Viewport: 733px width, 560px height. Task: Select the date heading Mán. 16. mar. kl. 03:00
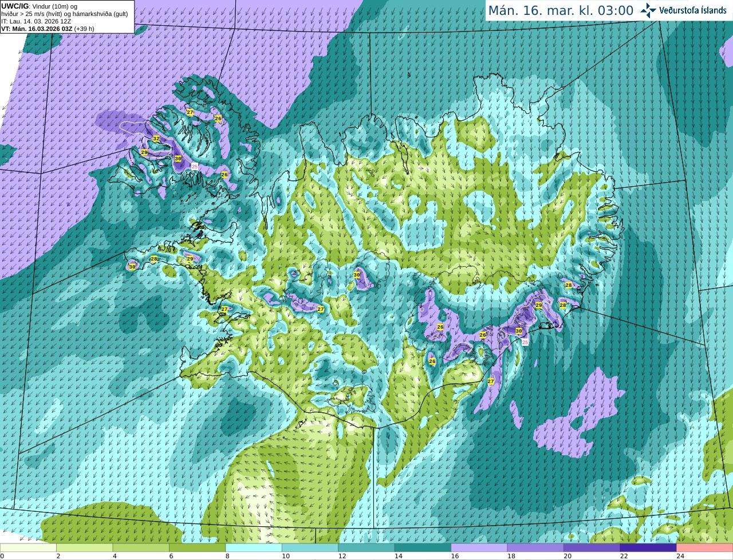point(561,11)
